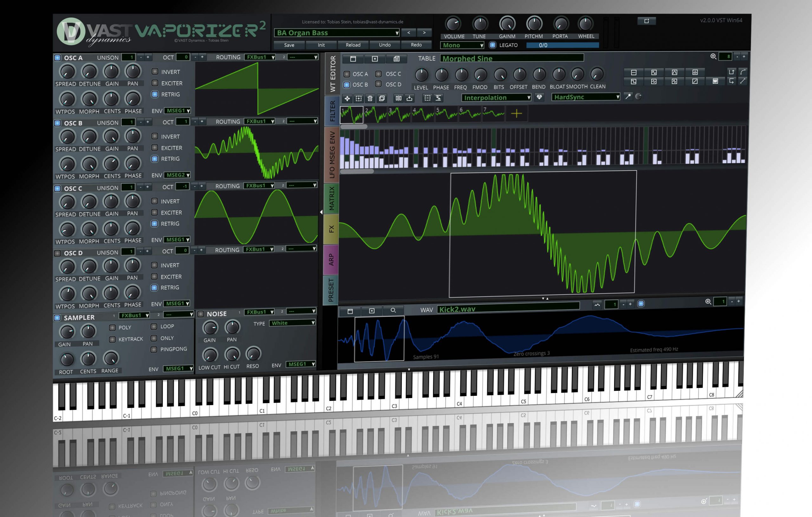The width and height of the screenshot is (812, 517).
Task: Open the Mono voice mode dropdown
Action: [x=462, y=45]
